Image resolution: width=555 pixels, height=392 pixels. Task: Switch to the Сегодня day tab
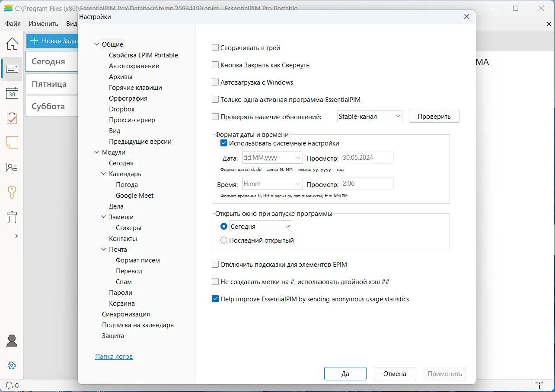(x=51, y=61)
